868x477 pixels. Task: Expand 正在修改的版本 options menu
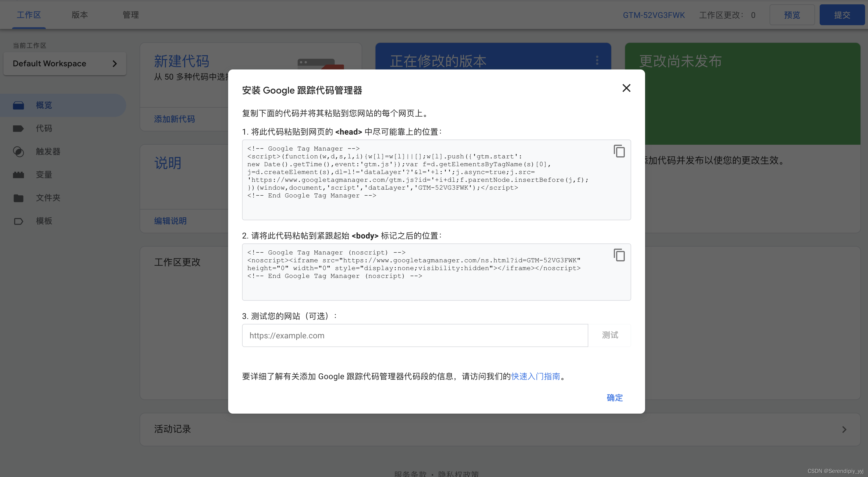click(597, 60)
